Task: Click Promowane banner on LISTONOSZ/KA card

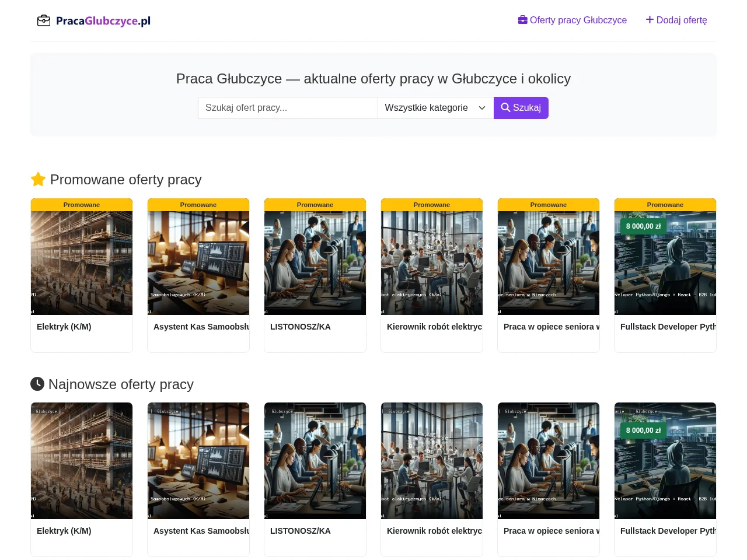Action: pyautogui.click(x=315, y=205)
